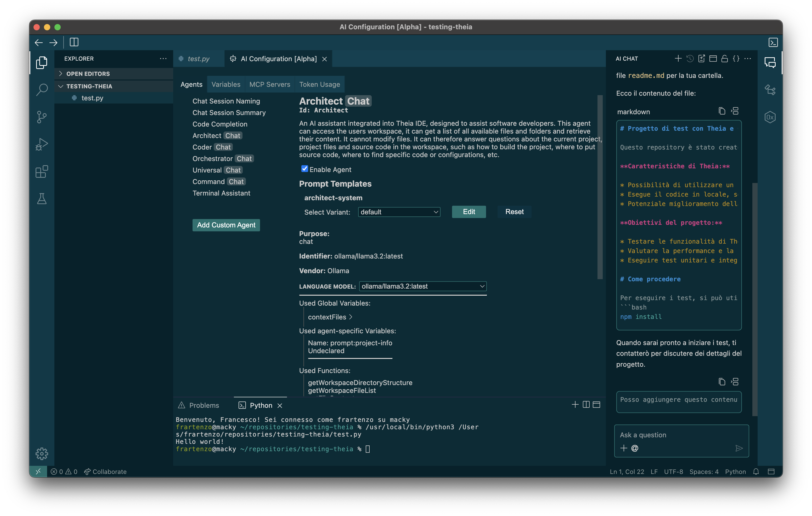The image size is (812, 516).
Task: Collapse the TESTING-THEIA folder section
Action: tap(114, 86)
